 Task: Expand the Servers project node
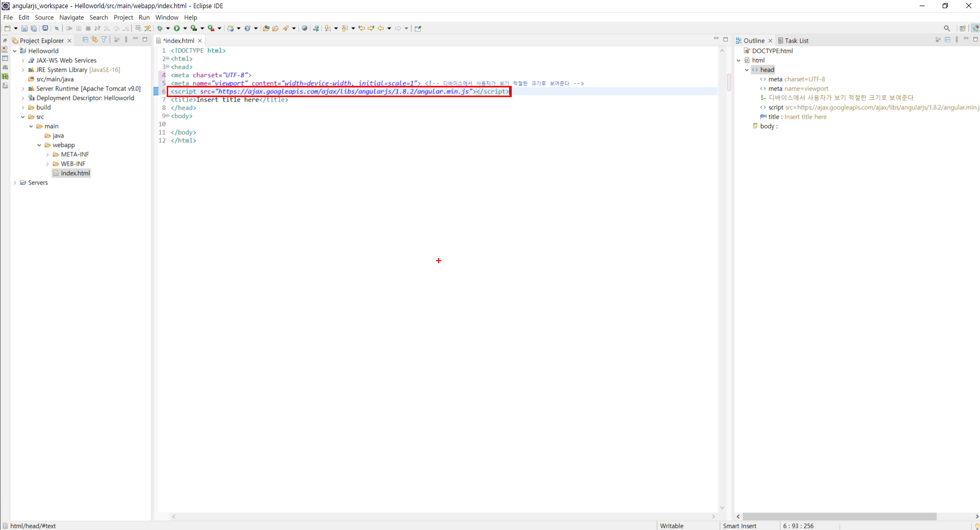[x=15, y=183]
